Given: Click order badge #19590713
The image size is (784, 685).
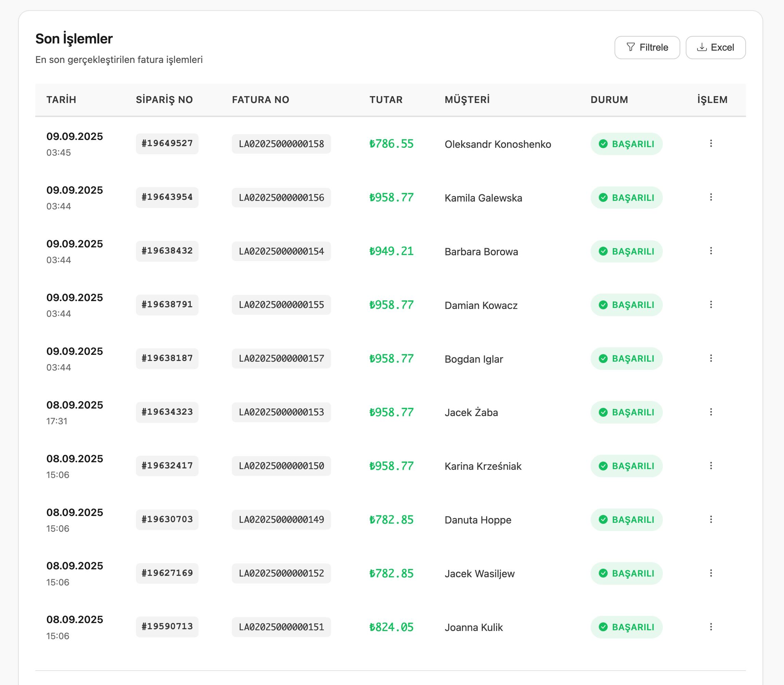Looking at the screenshot, I should pos(167,626).
